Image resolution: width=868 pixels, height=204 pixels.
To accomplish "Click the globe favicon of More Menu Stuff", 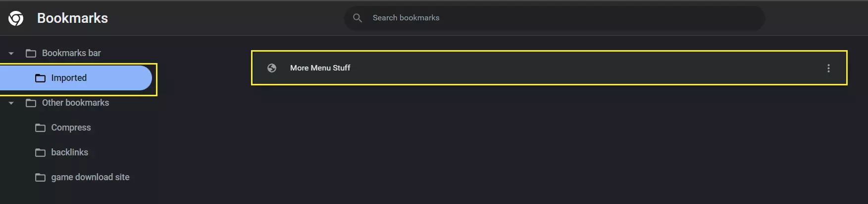I will (x=272, y=68).
